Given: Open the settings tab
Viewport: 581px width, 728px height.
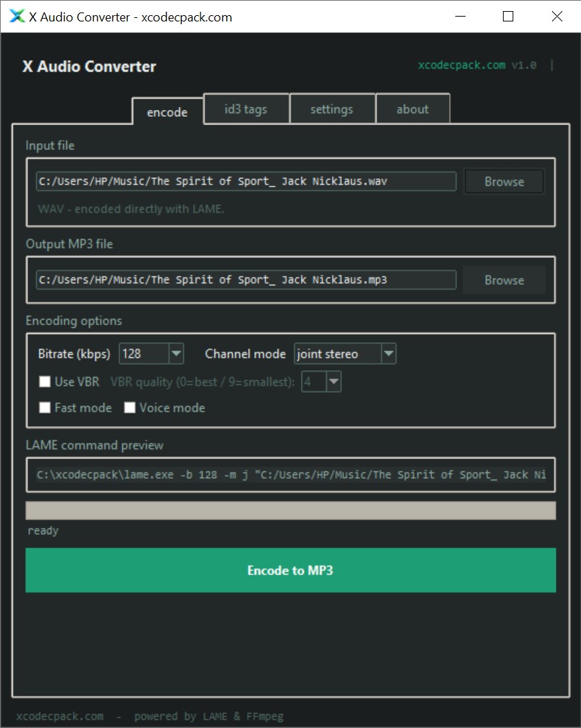Looking at the screenshot, I should pos(332,109).
